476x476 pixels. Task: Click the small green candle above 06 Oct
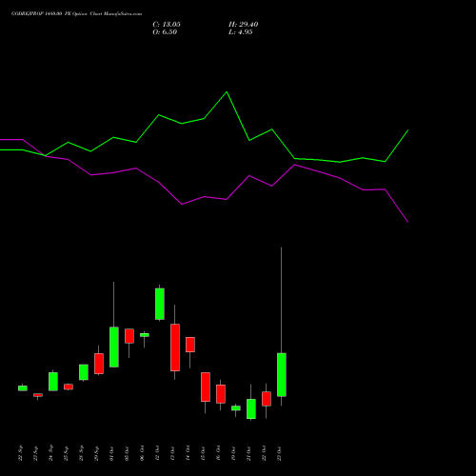145,335
